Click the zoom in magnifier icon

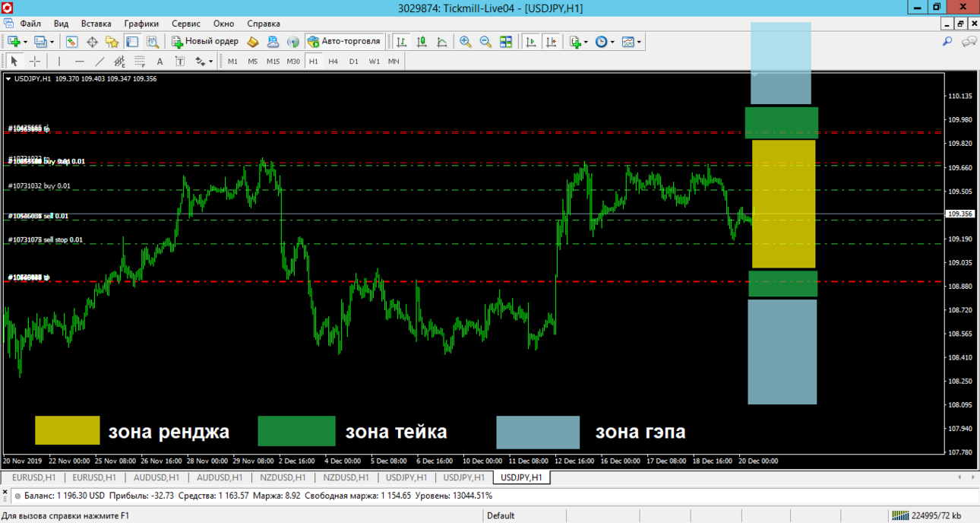click(x=466, y=42)
